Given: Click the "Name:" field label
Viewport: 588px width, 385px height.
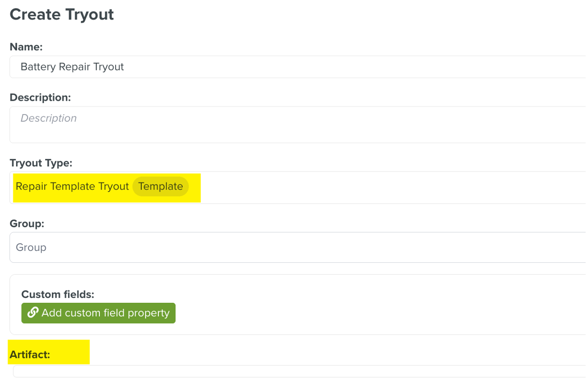Looking at the screenshot, I should tap(26, 47).
